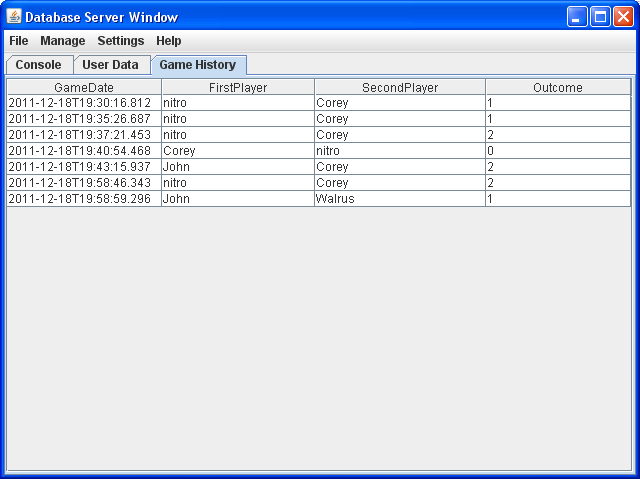Maximize the Database Server Window
Viewport: 640px width, 479px height.
tap(600, 17)
